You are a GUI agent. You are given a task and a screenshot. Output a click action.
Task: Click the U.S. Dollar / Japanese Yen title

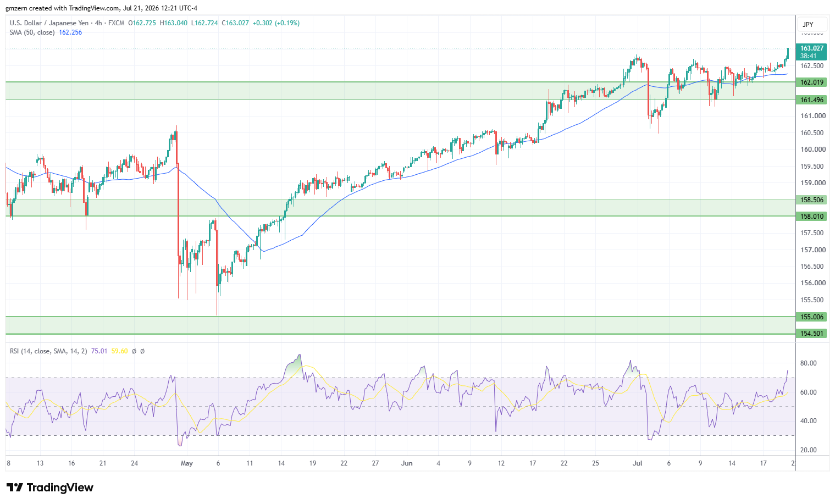pyautogui.click(x=51, y=23)
